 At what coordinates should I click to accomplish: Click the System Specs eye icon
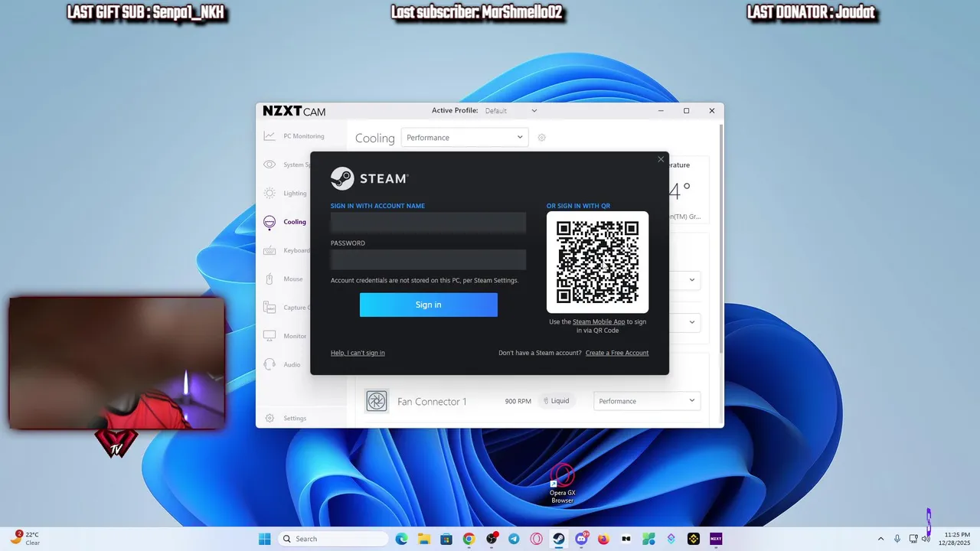click(269, 165)
